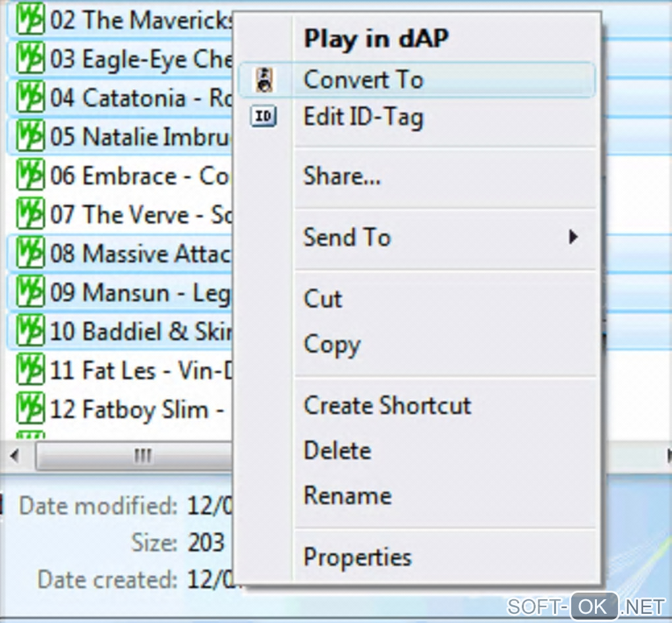Click the Convert To speaker icon
Image resolution: width=672 pixels, height=623 pixels.
[x=264, y=79]
